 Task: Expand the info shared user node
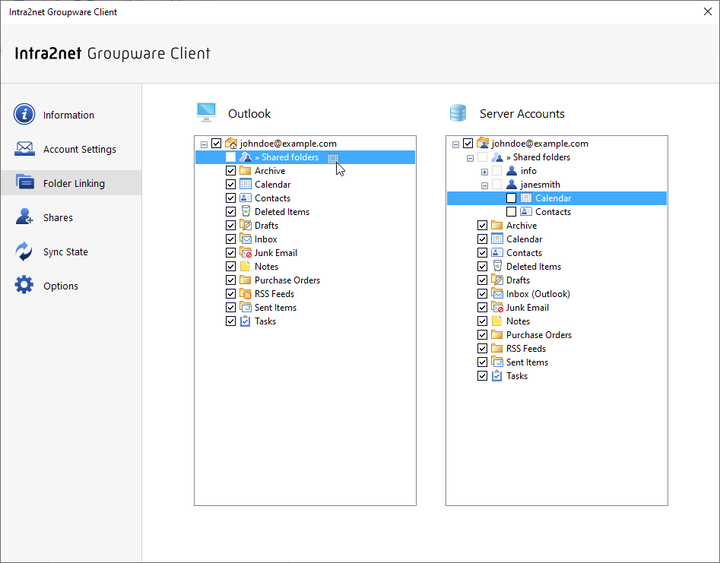point(484,172)
